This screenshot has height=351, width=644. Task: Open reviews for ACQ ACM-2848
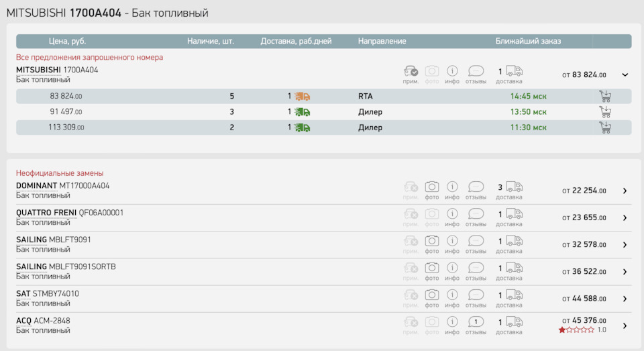click(476, 322)
